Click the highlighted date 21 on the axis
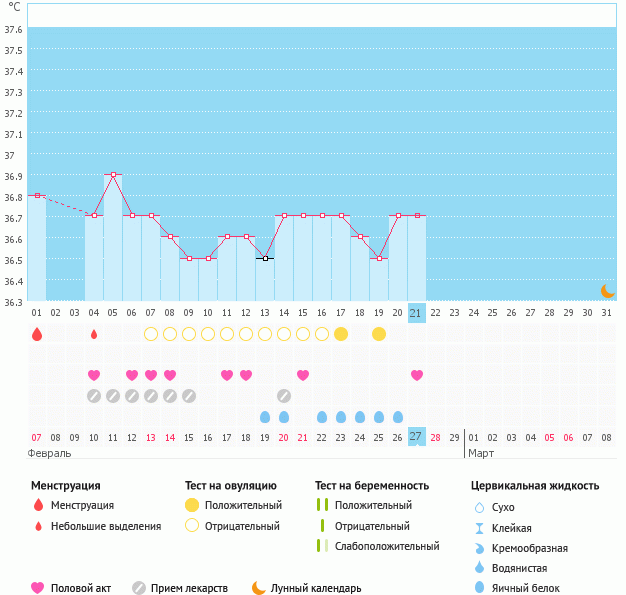 [417, 313]
